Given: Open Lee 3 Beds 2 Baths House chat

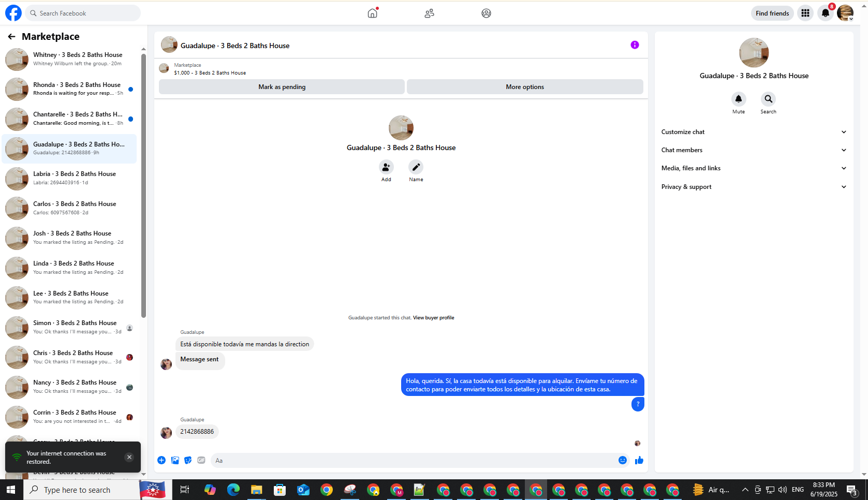Looking at the screenshot, I should 69,298.
